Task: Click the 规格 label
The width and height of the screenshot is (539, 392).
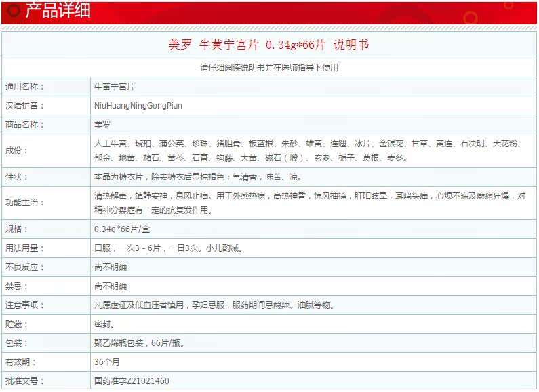Action: (17, 229)
